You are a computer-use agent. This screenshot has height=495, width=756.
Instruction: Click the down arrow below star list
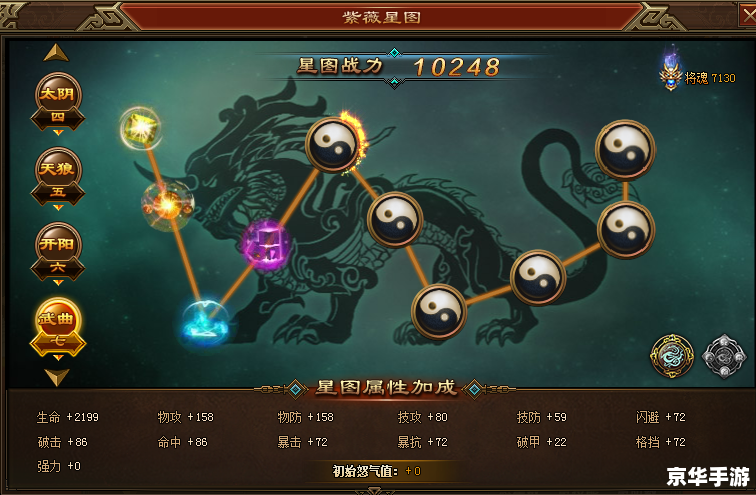[56, 377]
